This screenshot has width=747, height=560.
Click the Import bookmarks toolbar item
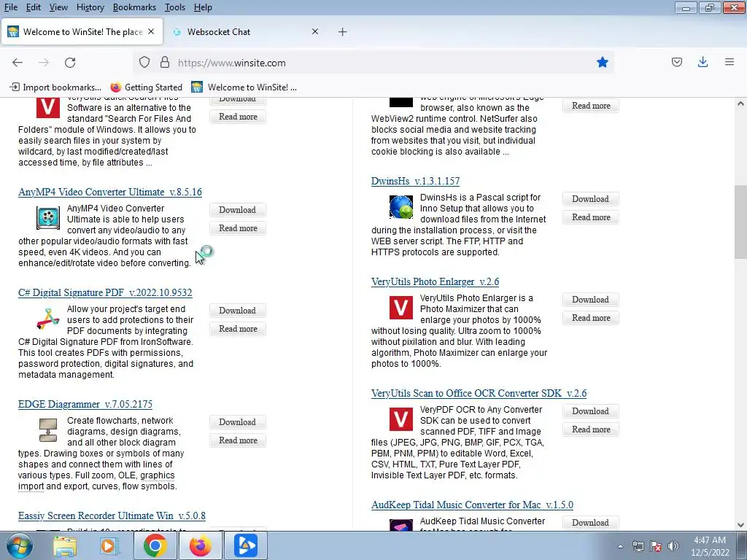55,87
